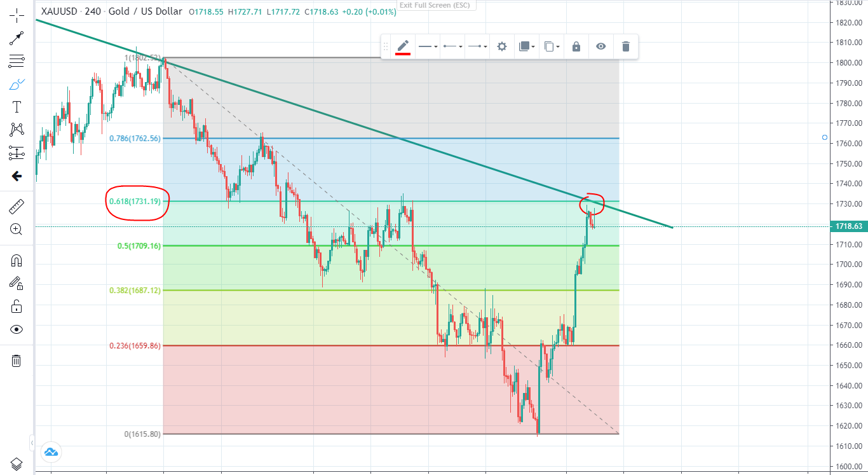
Task: Open the Fibonacci retracement tools
Action: 17,61
